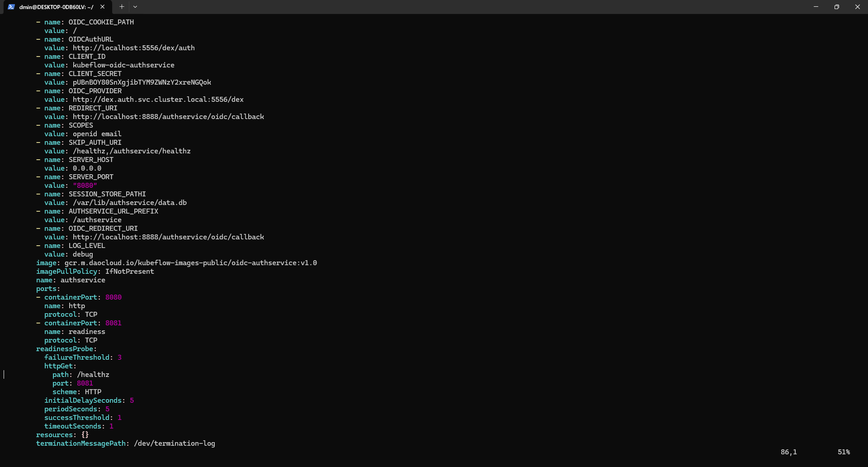
Task: Click the LOG_LEVEL name entry
Action: point(87,246)
